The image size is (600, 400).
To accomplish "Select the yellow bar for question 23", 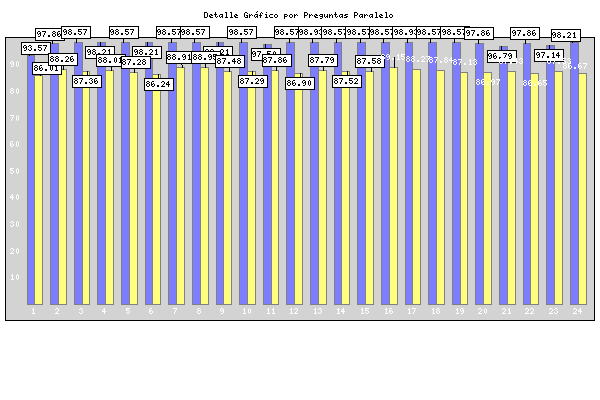I will (559, 188).
